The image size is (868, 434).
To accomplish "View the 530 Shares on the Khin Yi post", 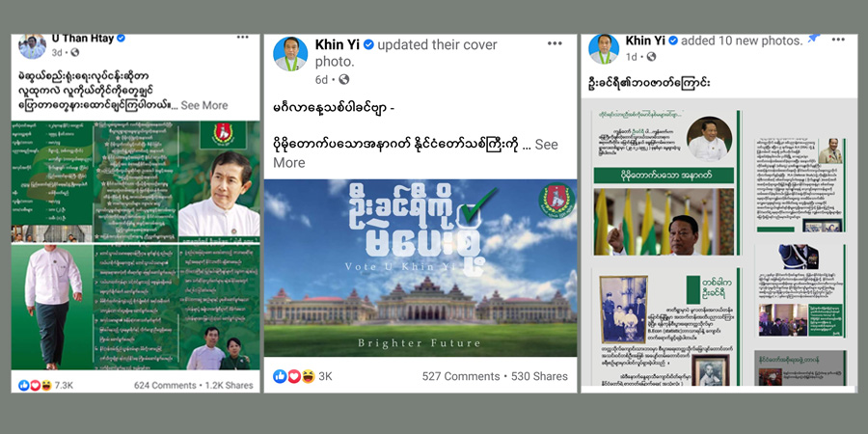I will tap(539, 376).
